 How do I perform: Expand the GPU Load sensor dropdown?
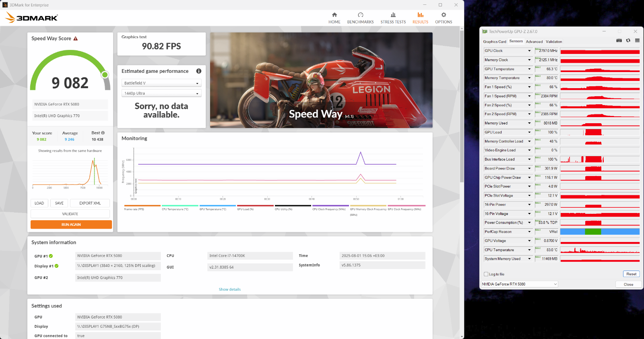click(529, 132)
